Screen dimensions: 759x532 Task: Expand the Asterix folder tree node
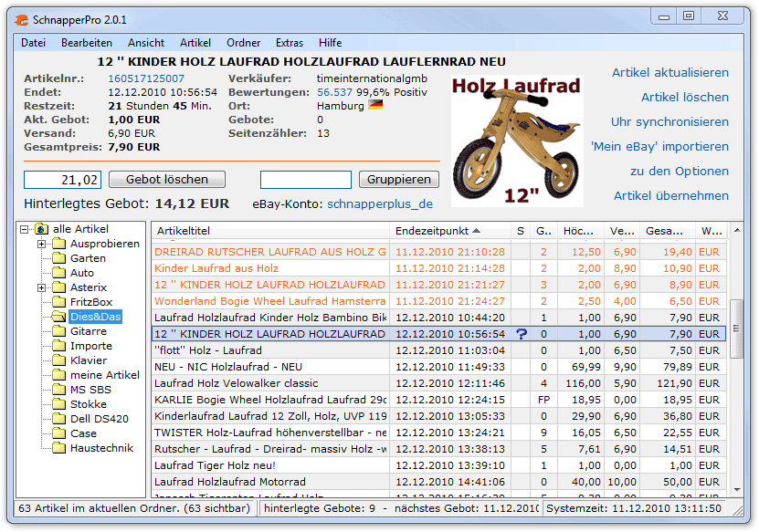tap(42, 287)
